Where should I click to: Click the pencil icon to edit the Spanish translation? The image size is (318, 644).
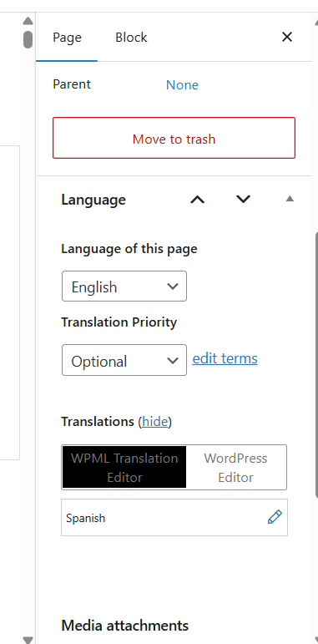click(x=275, y=517)
